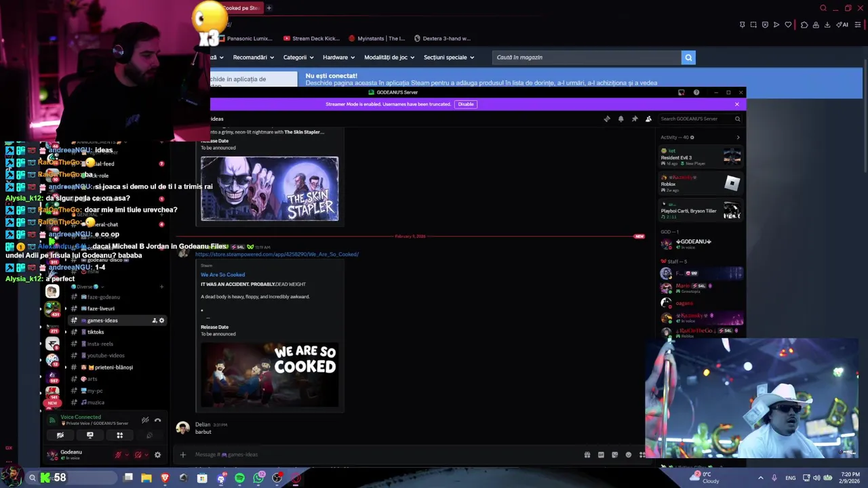Open Steam Categorii dropdown menu
The width and height of the screenshot is (868, 488).
coord(298,58)
